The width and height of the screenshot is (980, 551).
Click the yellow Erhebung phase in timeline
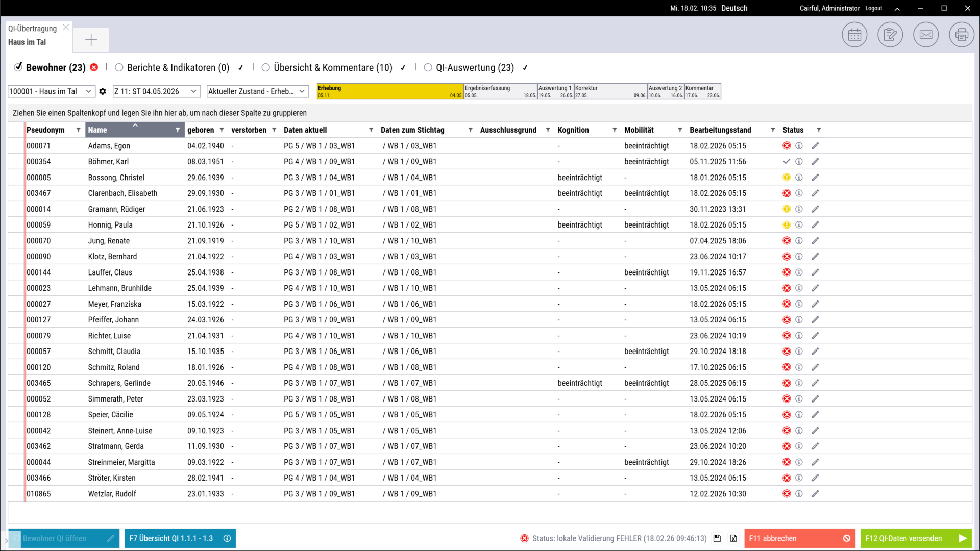coord(389,91)
